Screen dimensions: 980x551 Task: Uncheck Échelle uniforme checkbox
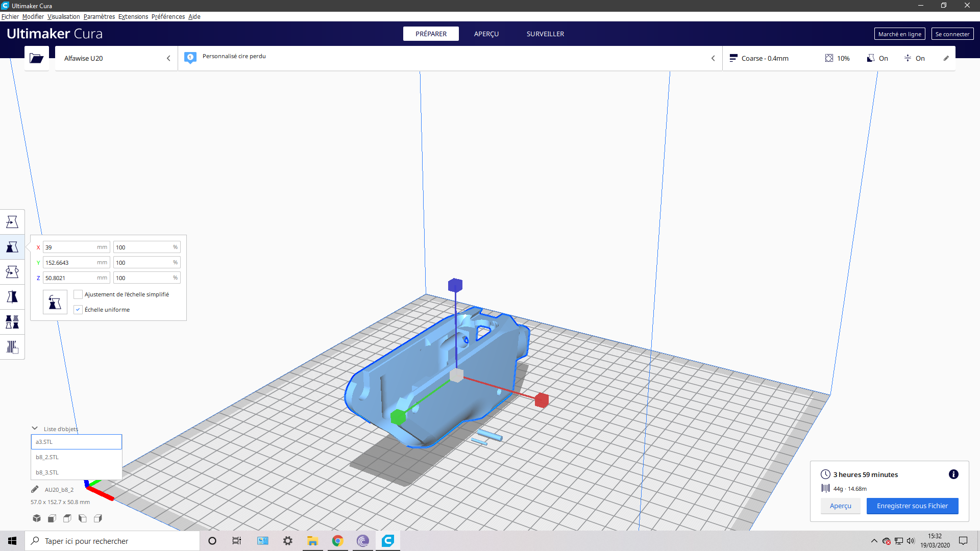coord(78,310)
